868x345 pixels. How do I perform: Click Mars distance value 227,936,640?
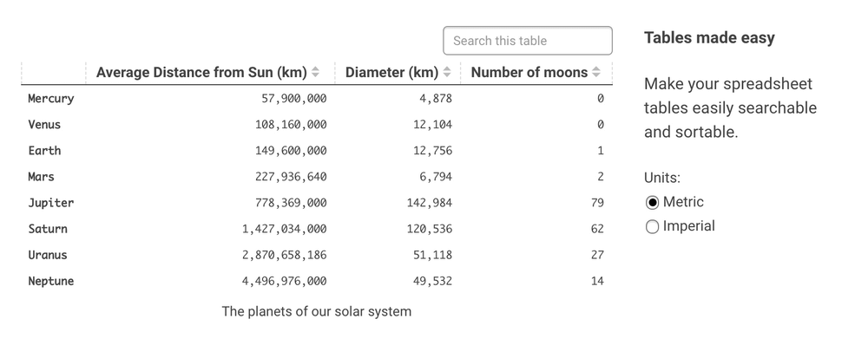pyautogui.click(x=291, y=176)
